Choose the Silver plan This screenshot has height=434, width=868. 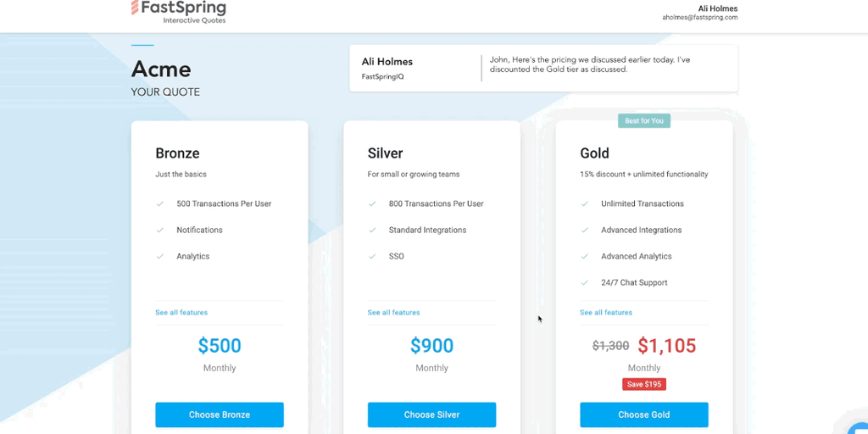[x=431, y=415]
